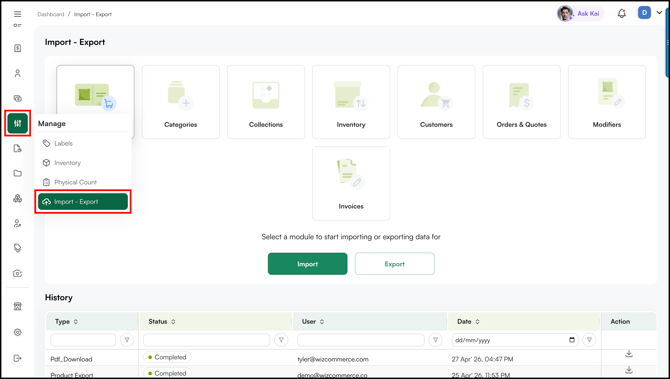Click the User filter input field
This screenshot has width=670, height=379.
[361, 340]
